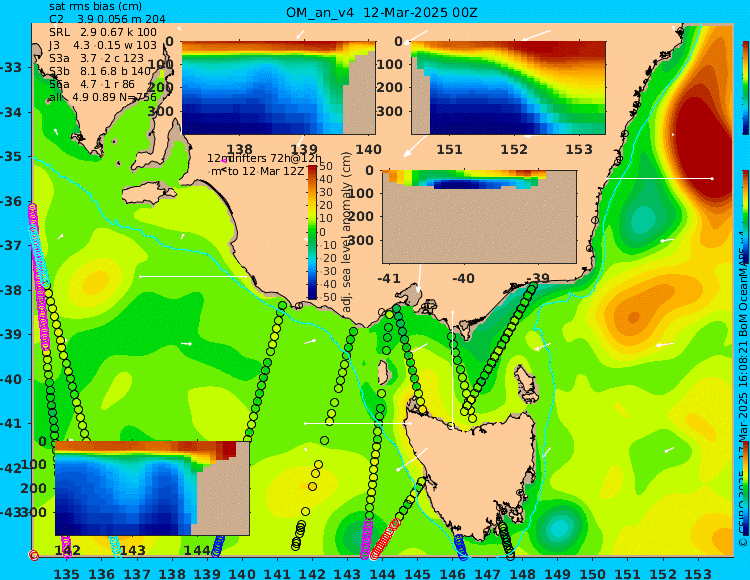
Task: Open the -41 to -39 latitude depth section inset
Action: [x=479, y=217]
